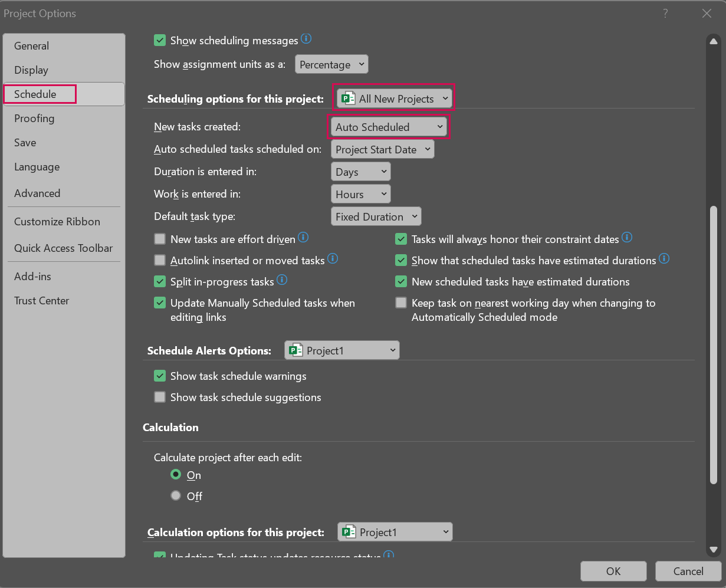
Task: Click info icon next to estimated durations option
Action: 664,259
